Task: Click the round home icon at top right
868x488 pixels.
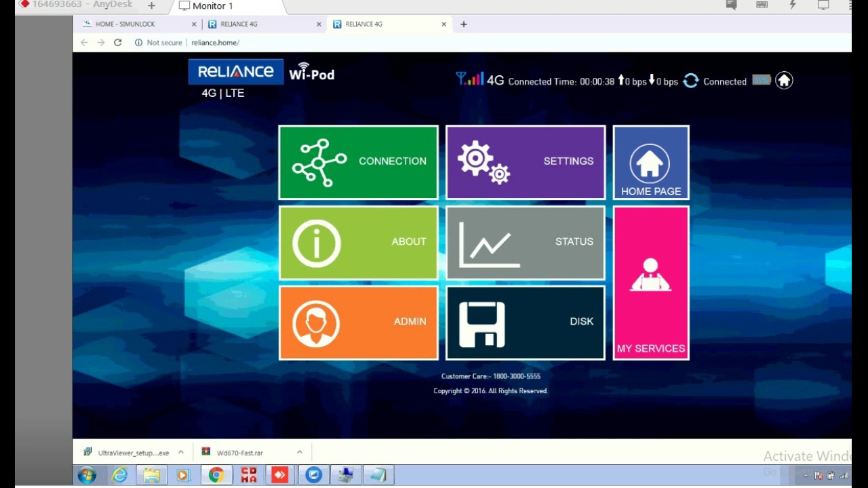Action: click(784, 80)
